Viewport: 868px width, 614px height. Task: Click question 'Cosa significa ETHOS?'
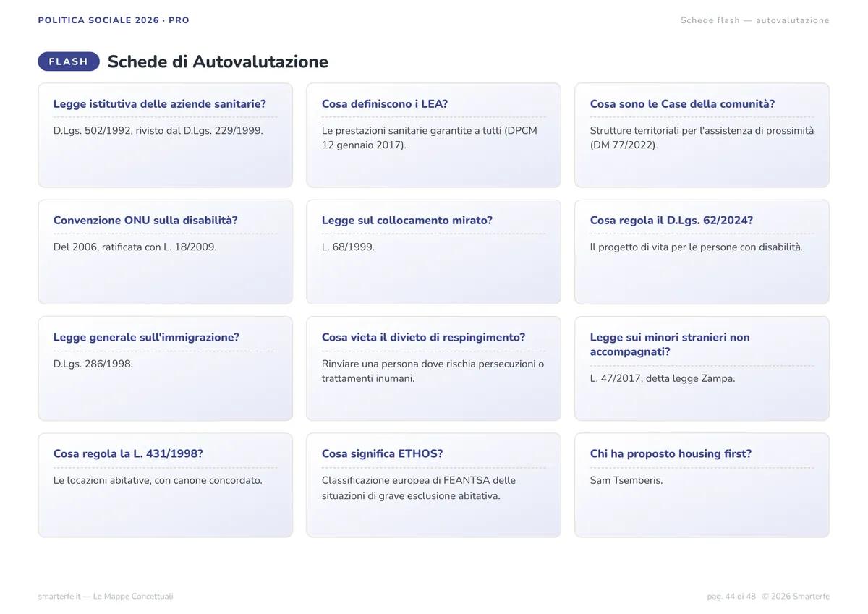click(x=383, y=453)
